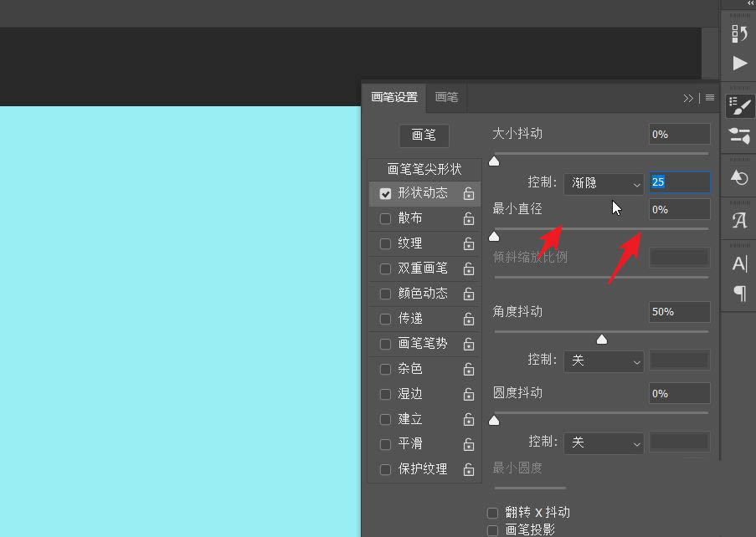
Task: Adjust the 角度抖动 slider handle
Action: (602, 339)
